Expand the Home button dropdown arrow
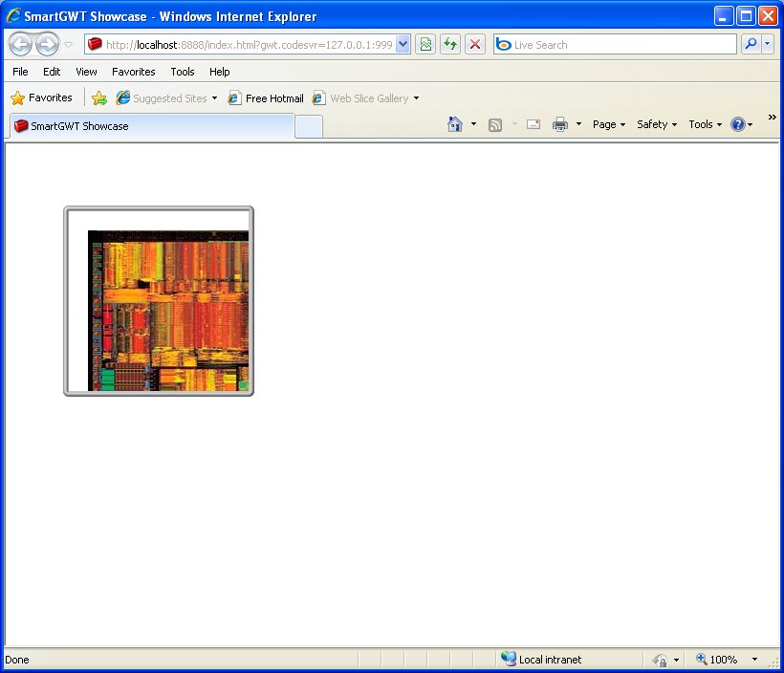The image size is (784, 673). point(473,124)
